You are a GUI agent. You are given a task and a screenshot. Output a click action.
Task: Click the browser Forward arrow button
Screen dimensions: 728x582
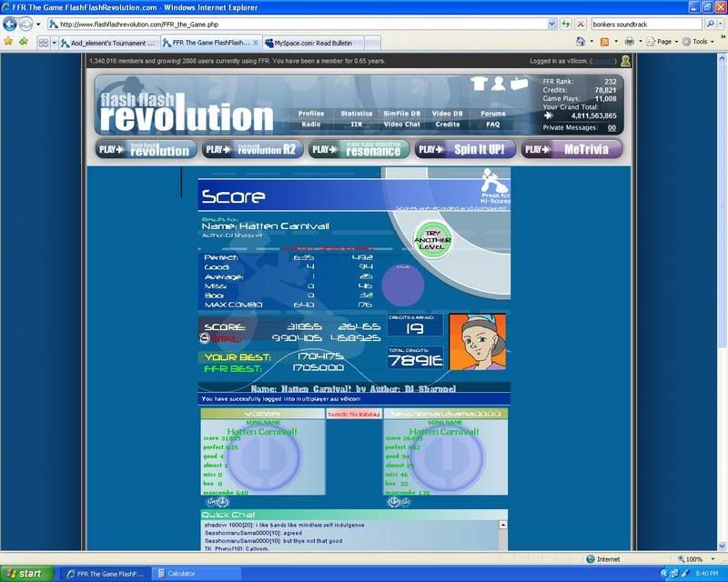(x=26, y=24)
